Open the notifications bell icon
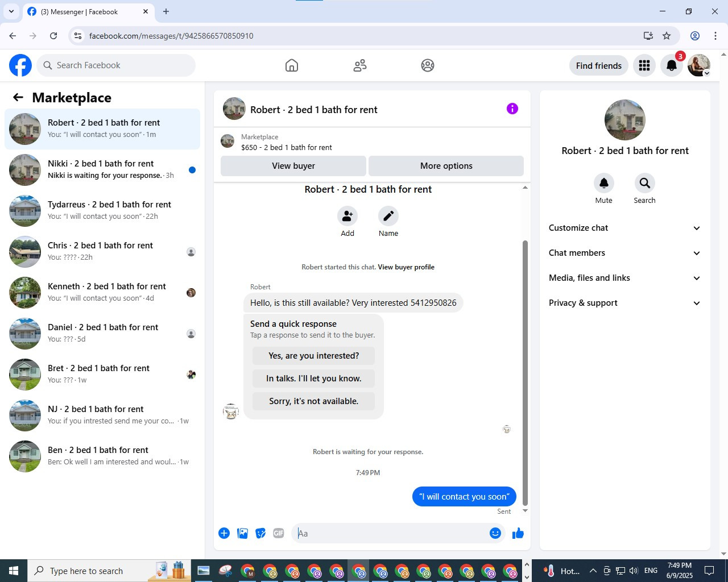Screen dimensions: 728x582 (x=672, y=65)
